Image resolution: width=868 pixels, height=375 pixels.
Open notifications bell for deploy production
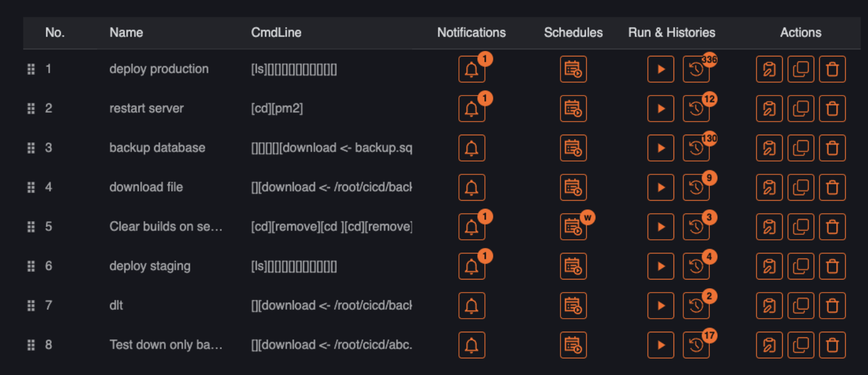(x=471, y=69)
